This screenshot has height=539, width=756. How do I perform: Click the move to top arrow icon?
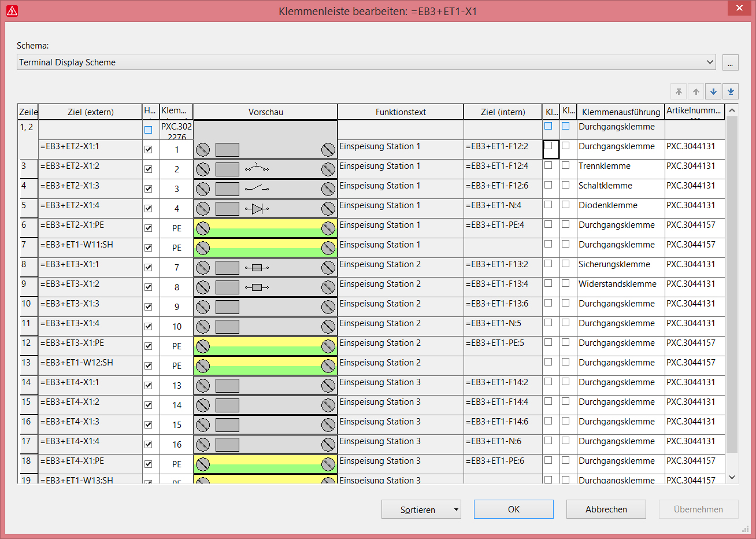coord(679,91)
